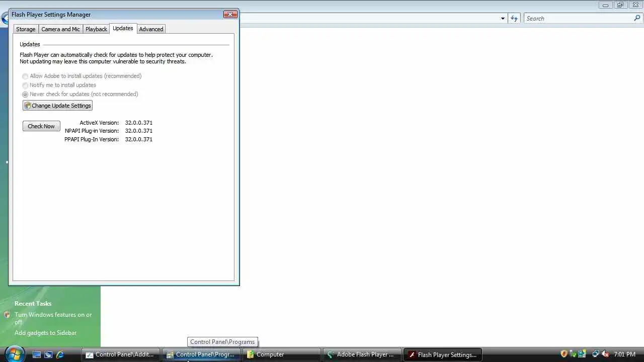Select Allow Adobe to install updates radio
This screenshot has height=362, width=644.
(25, 76)
